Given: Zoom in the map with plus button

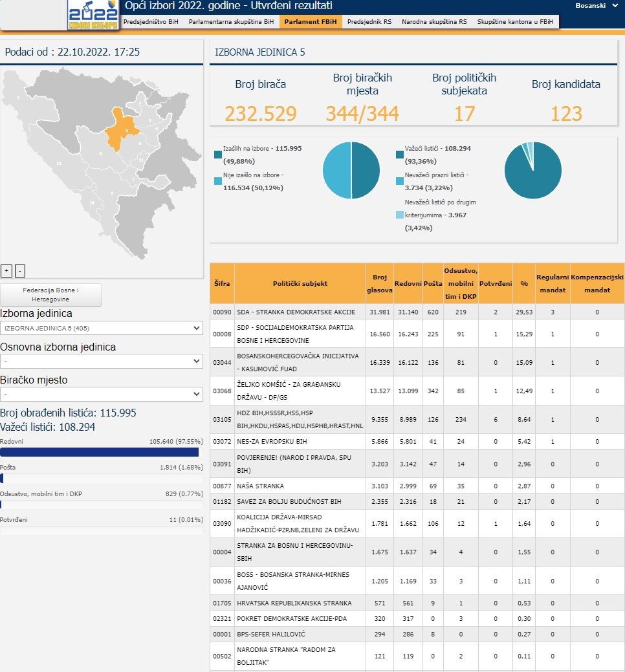Looking at the screenshot, I should click(x=6, y=270).
